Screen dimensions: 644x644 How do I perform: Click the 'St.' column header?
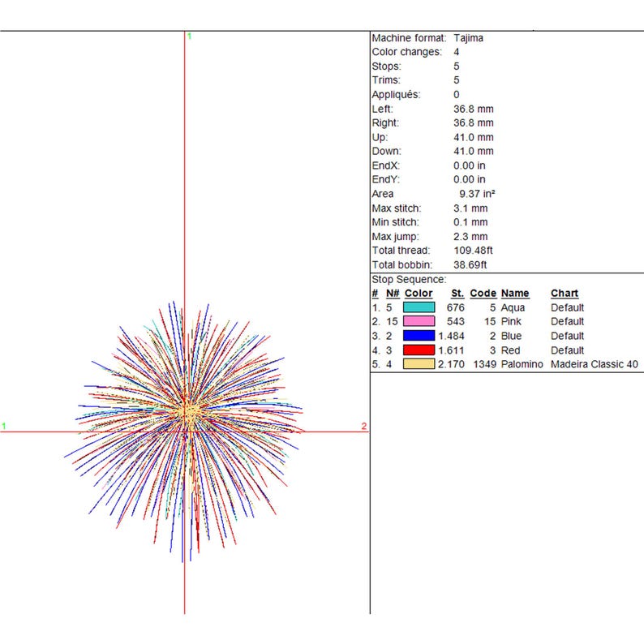(x=457, y=294)
